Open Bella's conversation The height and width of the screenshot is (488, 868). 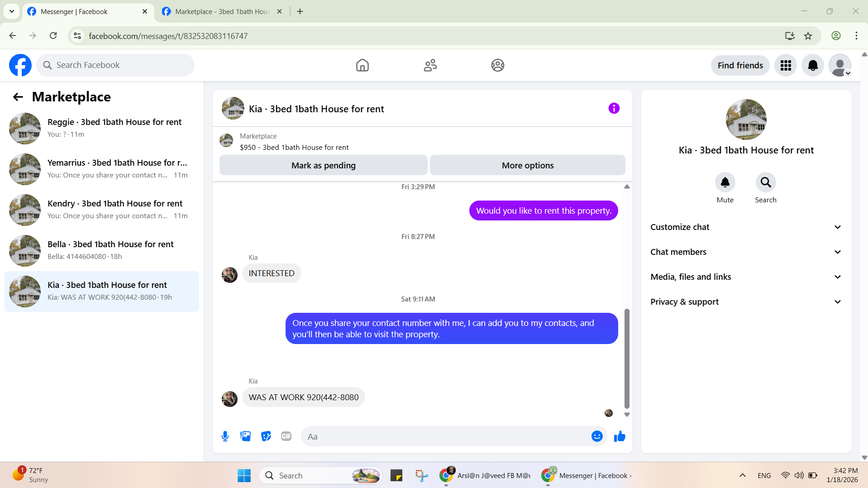(102, 250)
